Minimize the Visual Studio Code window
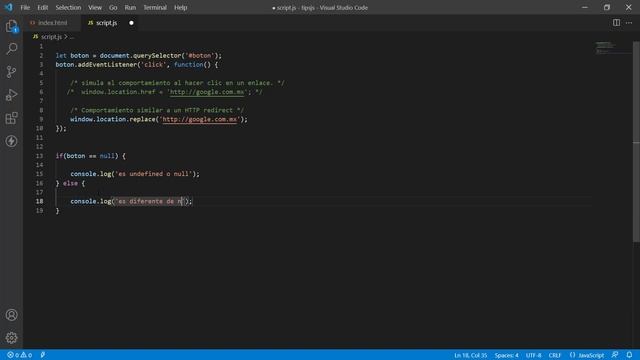The height and width of the screenshot is (360, 640). 585,7
